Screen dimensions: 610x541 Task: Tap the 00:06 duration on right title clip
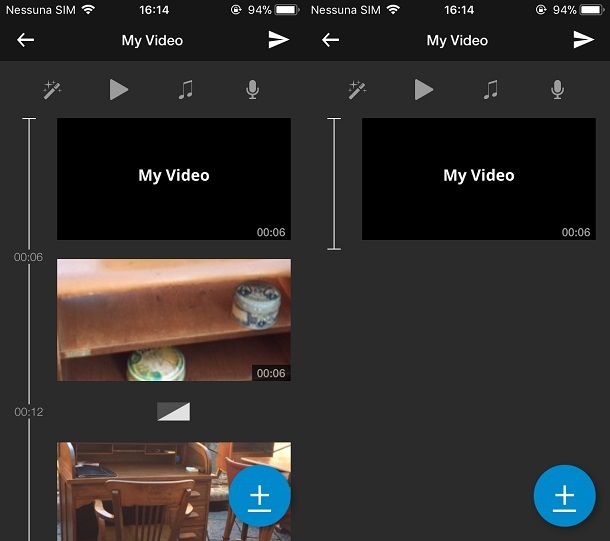[576, 232]
